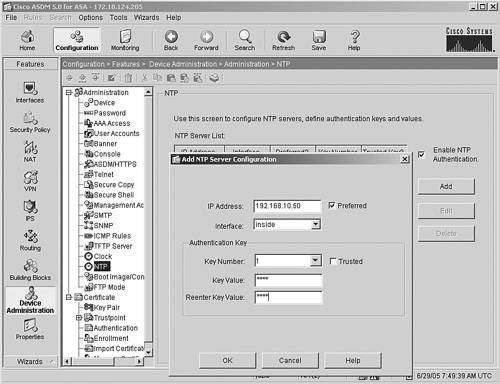Go to the Home toolbar icon
Screen dimensions: 500x384
click(27, 40)
